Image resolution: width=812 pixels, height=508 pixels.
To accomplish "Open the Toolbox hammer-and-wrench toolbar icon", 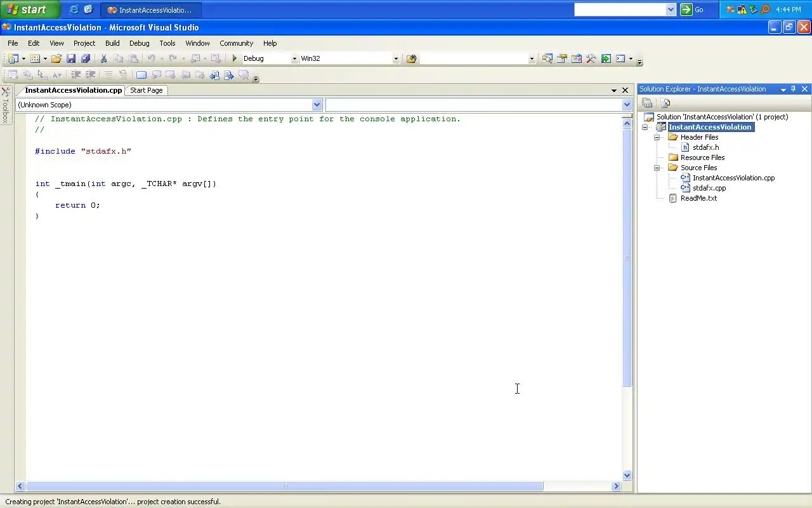I will click(591, 58).
